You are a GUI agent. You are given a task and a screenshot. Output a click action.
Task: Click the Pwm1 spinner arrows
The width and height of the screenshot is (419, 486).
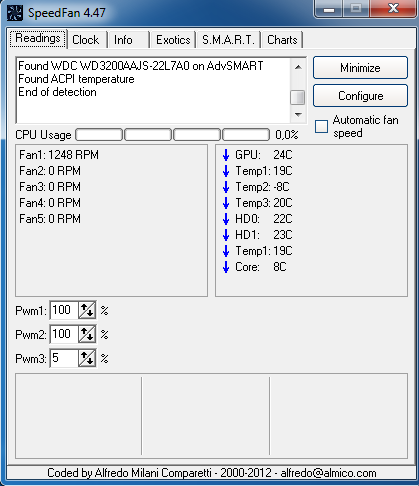click(x=87, y=310)
